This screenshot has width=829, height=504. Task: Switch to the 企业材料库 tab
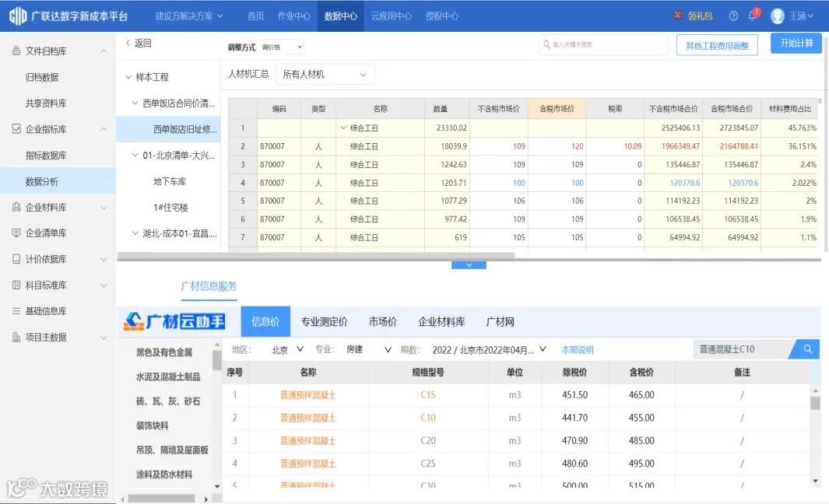click(441, 321)
